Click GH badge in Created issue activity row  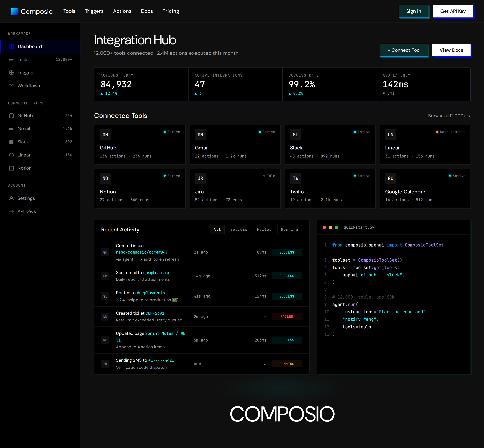pos(105,252)
